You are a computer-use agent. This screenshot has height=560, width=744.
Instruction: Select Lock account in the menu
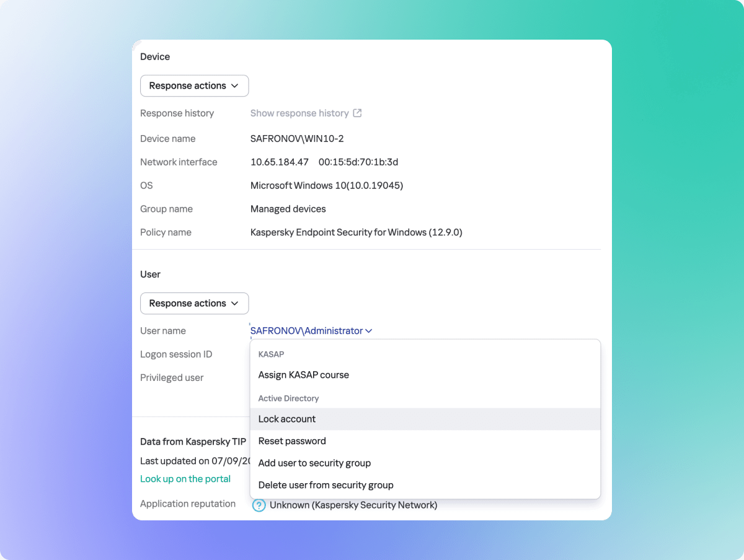pyautogui.click(x=425, y=419)
